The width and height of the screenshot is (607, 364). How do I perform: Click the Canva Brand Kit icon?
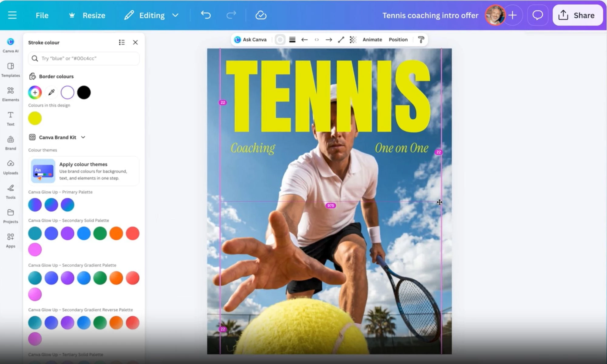coord(32,137)
